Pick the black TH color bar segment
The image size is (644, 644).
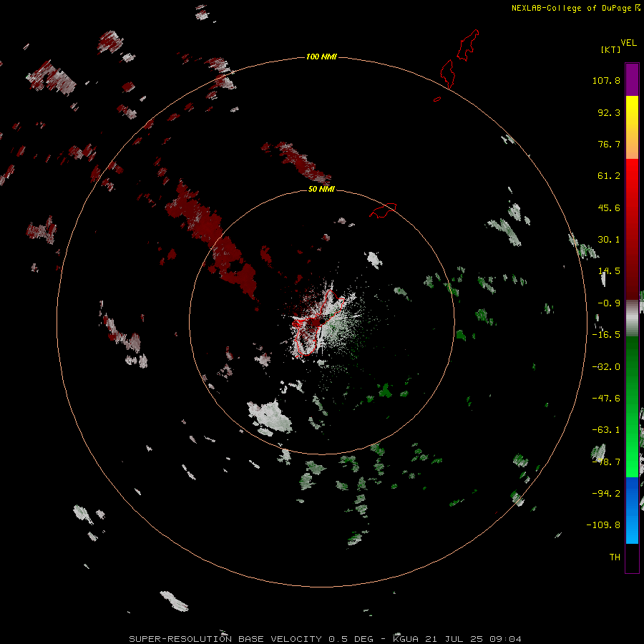point(632,557)
